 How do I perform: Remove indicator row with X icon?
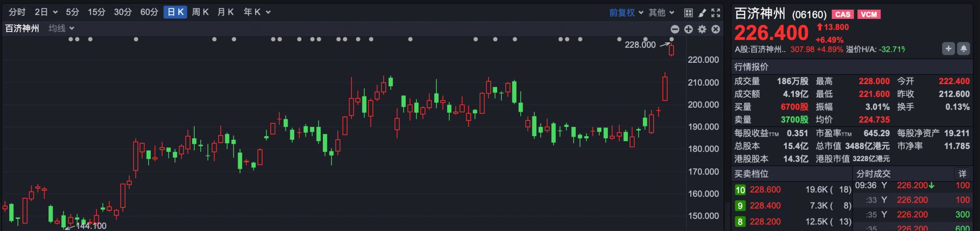tap(716, 29)
